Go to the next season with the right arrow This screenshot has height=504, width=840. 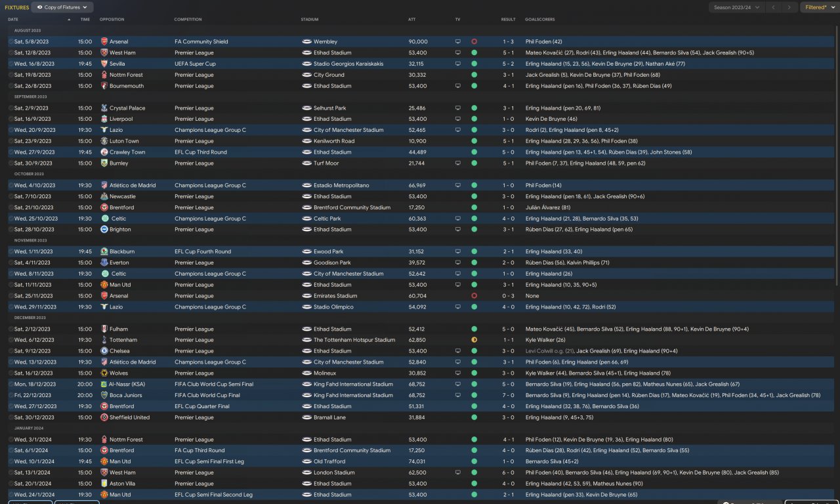pos(789,7)
